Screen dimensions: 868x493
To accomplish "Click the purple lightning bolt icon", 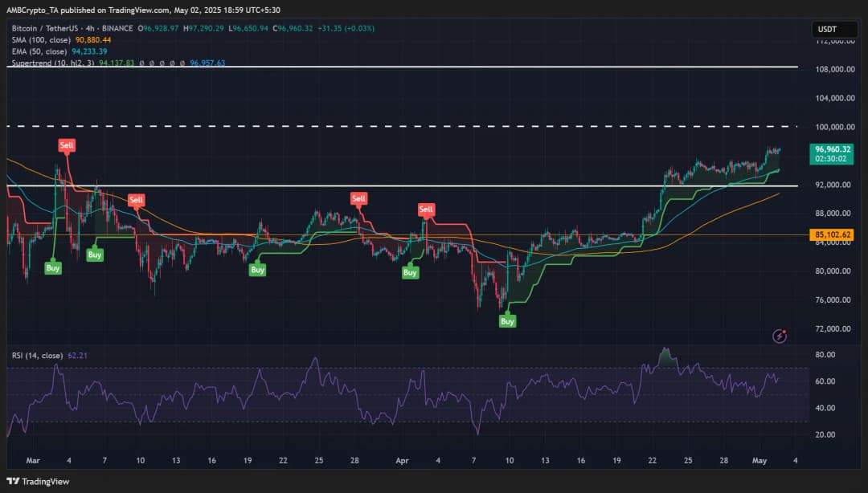I will (779, 336).
